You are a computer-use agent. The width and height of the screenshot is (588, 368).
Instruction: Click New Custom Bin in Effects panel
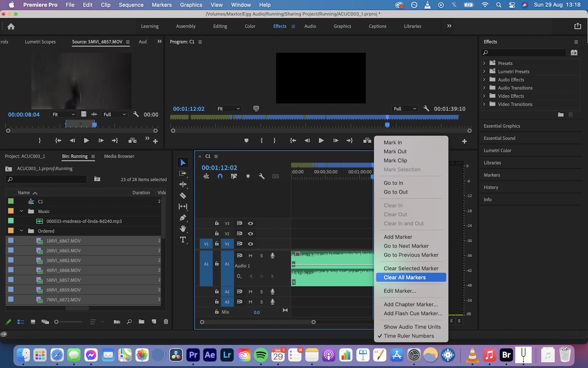click(561, 114)
